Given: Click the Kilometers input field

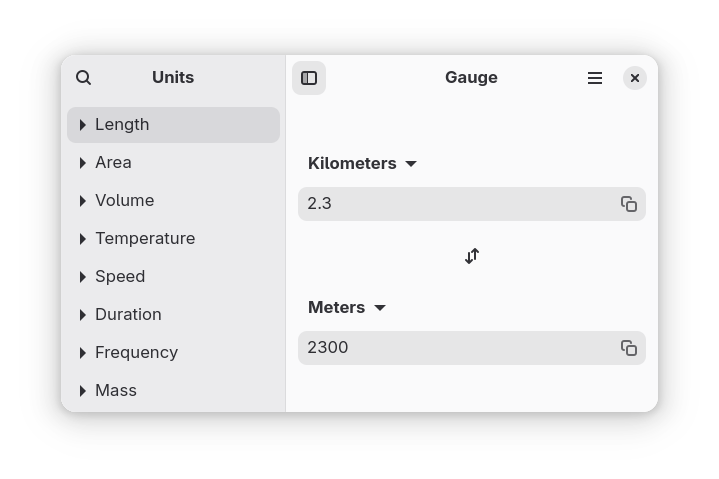Looking at the screenshot, I should point(459,204).
